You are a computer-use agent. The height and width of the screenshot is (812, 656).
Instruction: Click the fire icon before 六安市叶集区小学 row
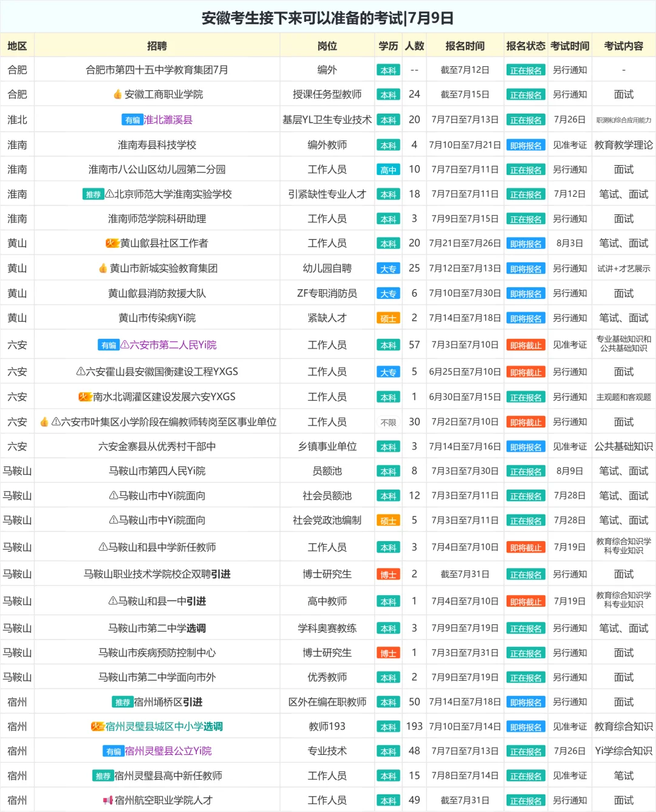44,421
